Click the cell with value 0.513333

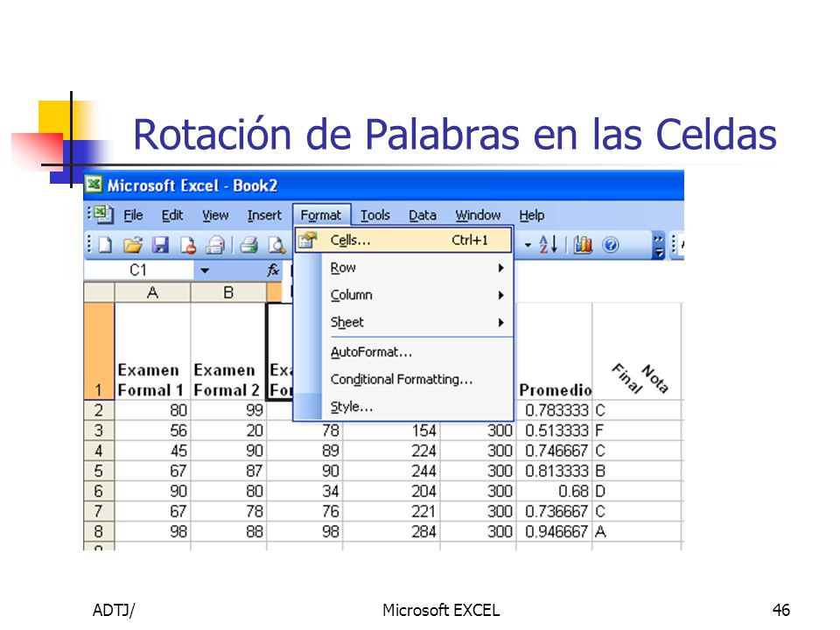(554, 430)
